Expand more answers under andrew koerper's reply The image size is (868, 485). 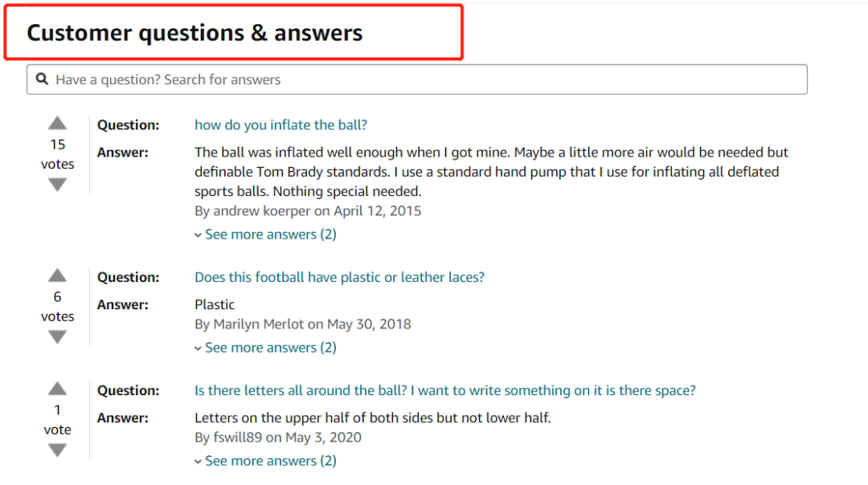266,234
